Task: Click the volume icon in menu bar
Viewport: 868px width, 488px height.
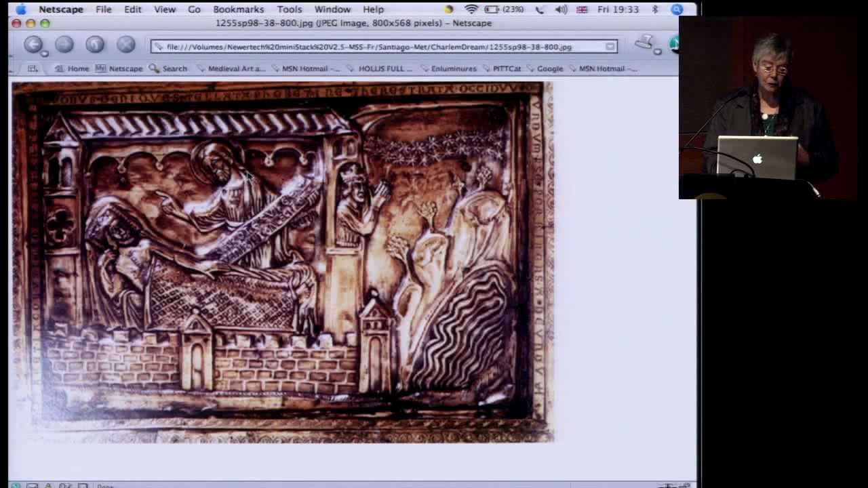Action: [561, 9]
